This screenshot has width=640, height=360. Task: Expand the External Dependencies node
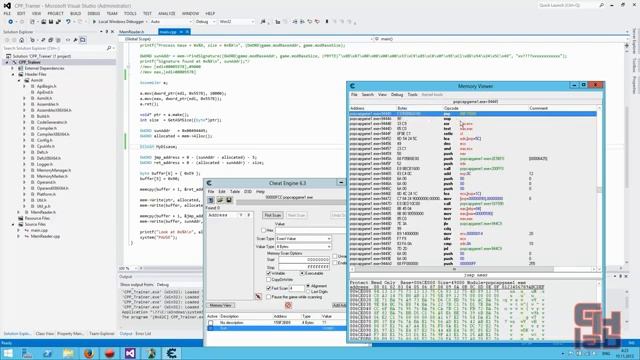(13, 68)
